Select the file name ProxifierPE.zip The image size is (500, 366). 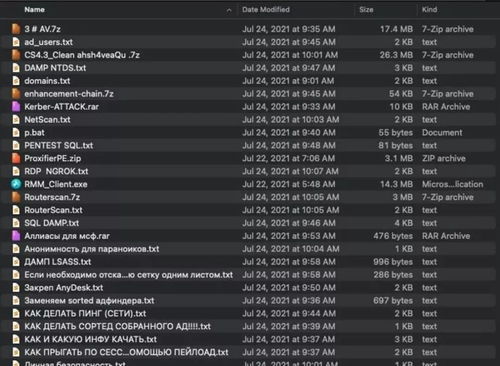tap(53, 158)
